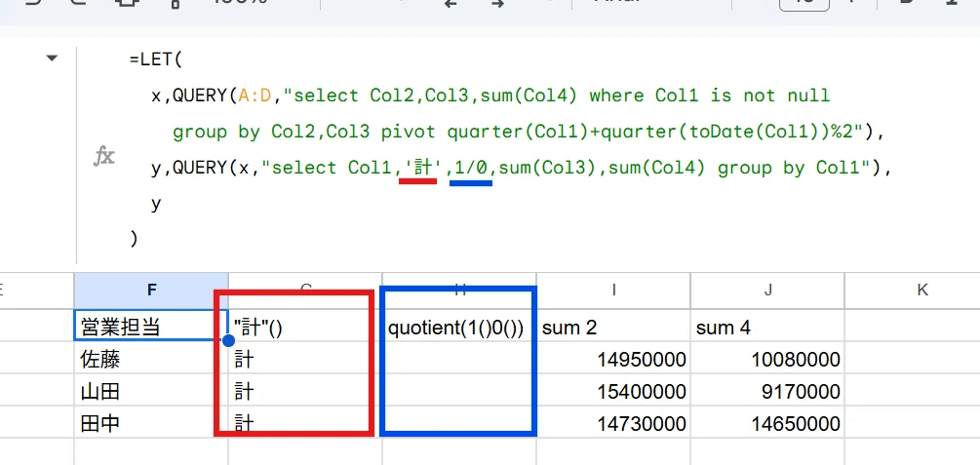Click the fx function icon
980x465 pixels.
pyautogui.click(x=103, y=156)
